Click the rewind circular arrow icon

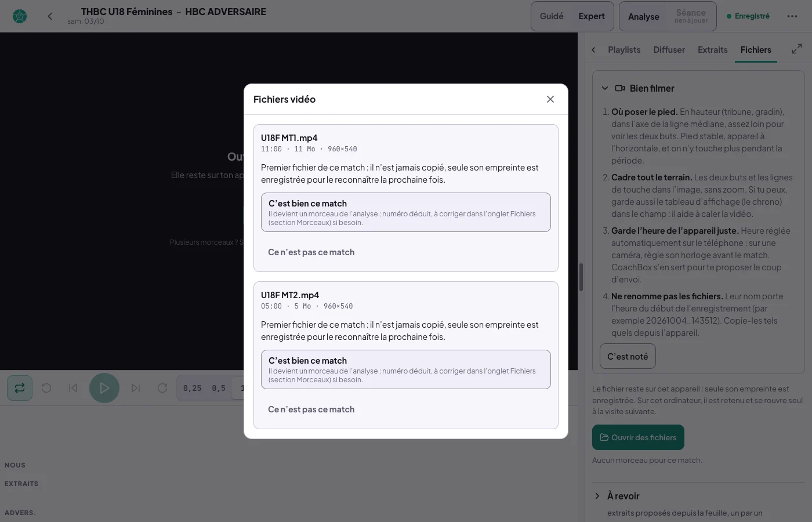click(46, 388)
